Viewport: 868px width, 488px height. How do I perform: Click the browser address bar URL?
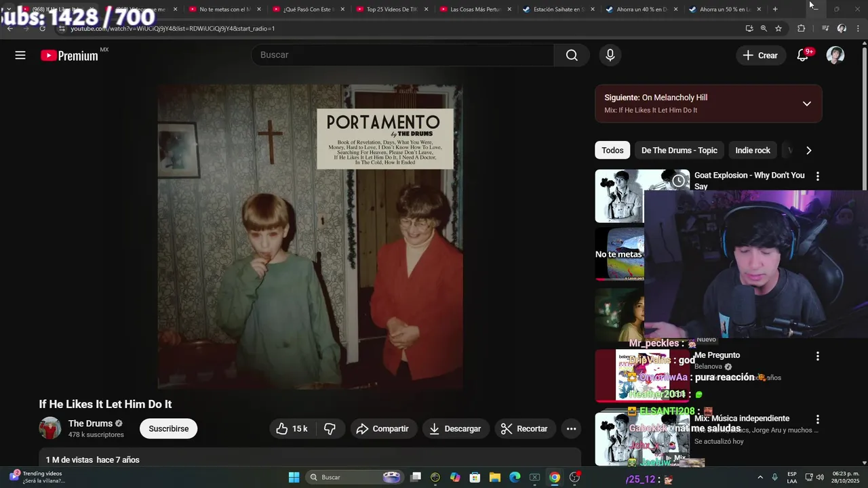point(172,28)
